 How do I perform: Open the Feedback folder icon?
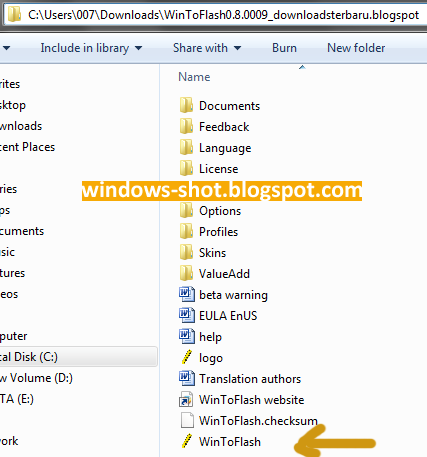pyautogui.click(x=186, y=126)
